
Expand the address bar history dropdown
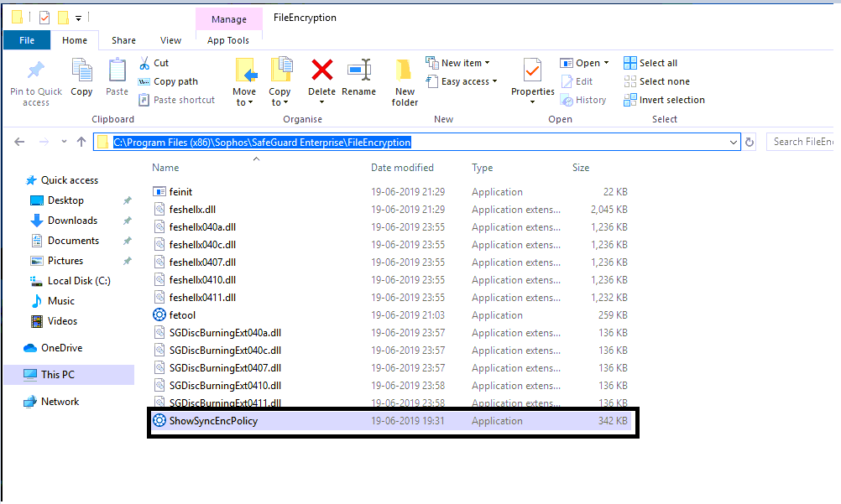[x=734, y=143]
